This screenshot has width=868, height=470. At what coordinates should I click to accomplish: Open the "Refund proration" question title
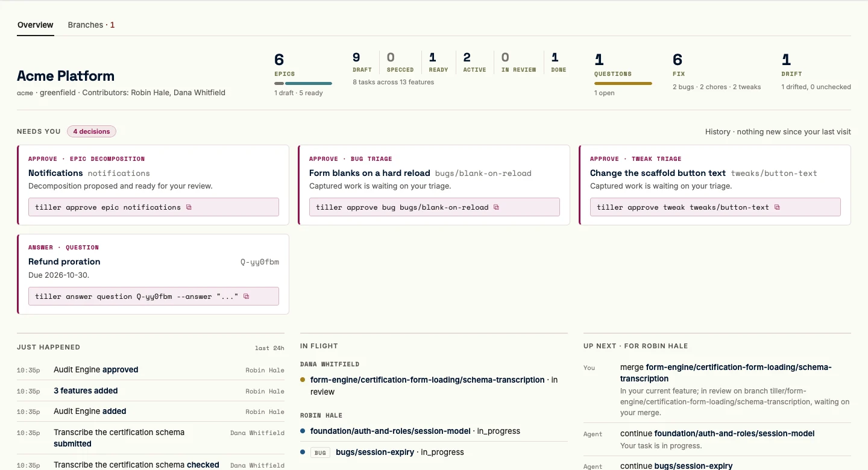click(64, 262)
